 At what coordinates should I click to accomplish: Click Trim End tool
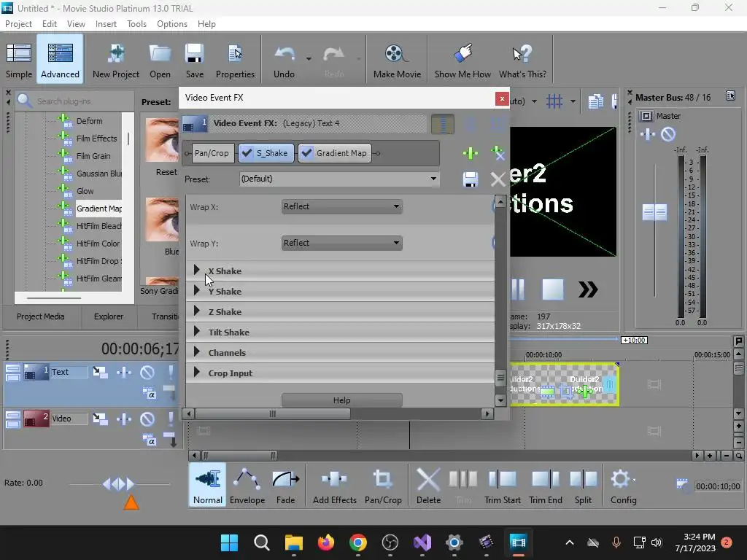pyautogui.click(x=546, y=486)
